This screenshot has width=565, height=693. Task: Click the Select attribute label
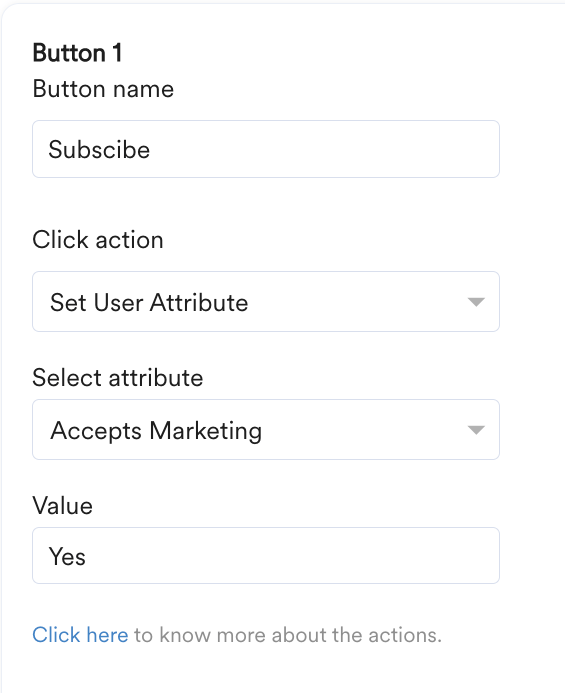(x=118, y=378)
